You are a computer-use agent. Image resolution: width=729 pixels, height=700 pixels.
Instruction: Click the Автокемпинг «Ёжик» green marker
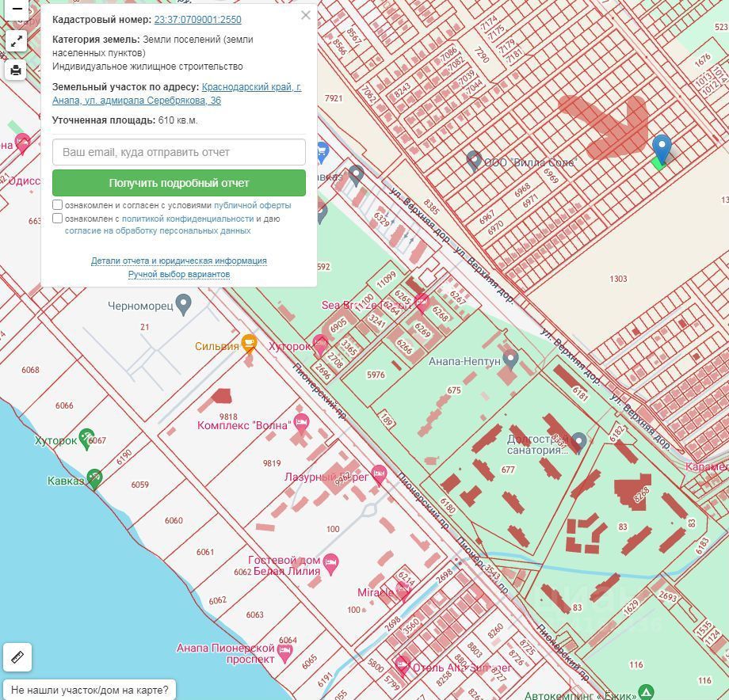647,691
